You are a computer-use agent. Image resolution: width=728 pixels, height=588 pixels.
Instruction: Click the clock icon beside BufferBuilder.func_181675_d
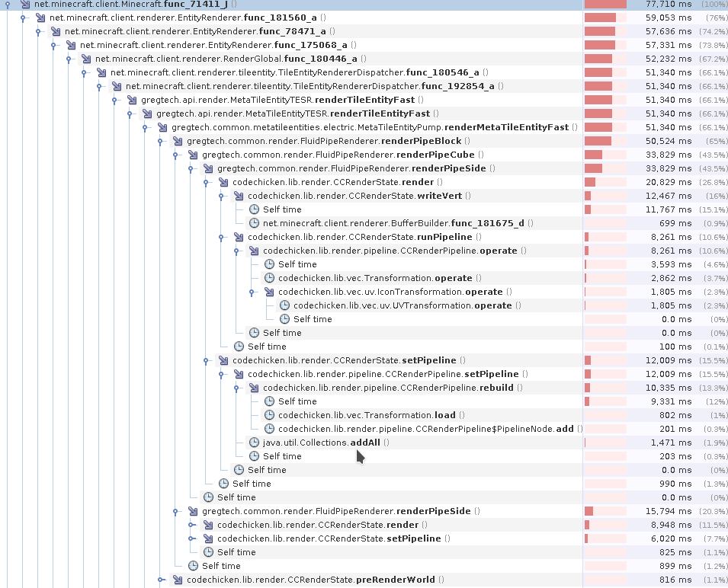tap(254, 223)
